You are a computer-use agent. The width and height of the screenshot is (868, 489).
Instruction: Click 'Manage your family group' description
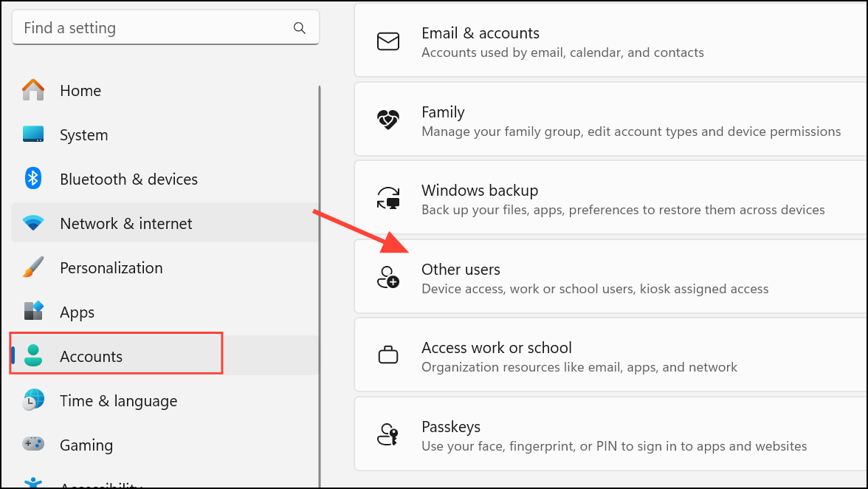tap(631, 131)
